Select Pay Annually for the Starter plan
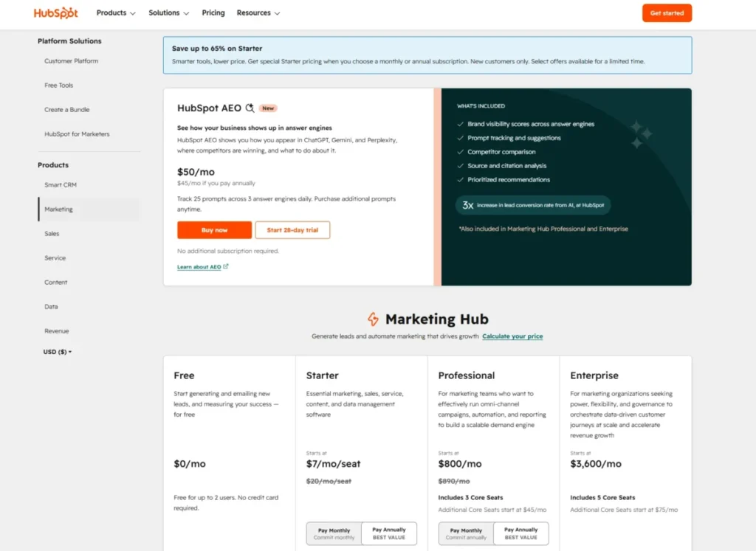 (389, 533)
